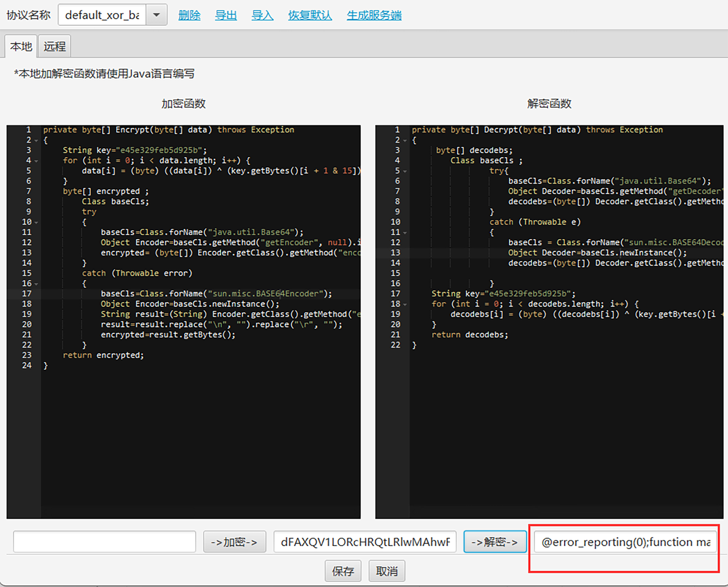Click 生成服务端 generate server link
The image size is (728, 587).
(x=374, y=15)
